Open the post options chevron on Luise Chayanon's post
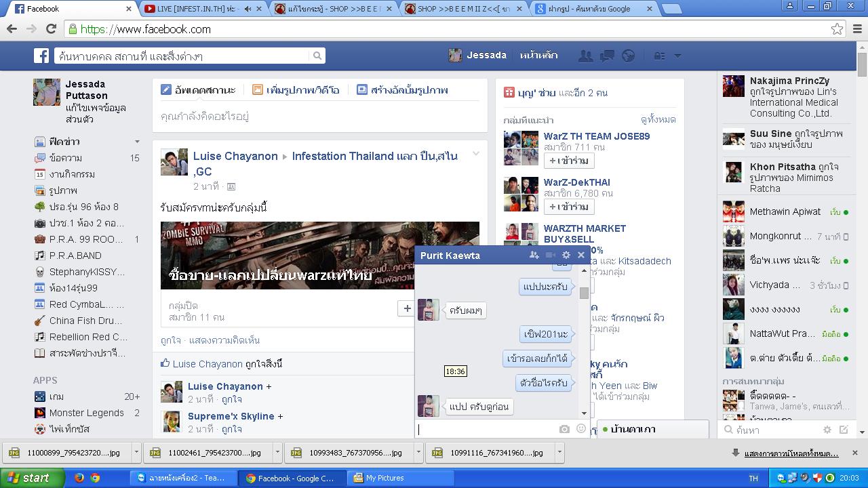This screenshot has width=868, height=488. point(475,154)
